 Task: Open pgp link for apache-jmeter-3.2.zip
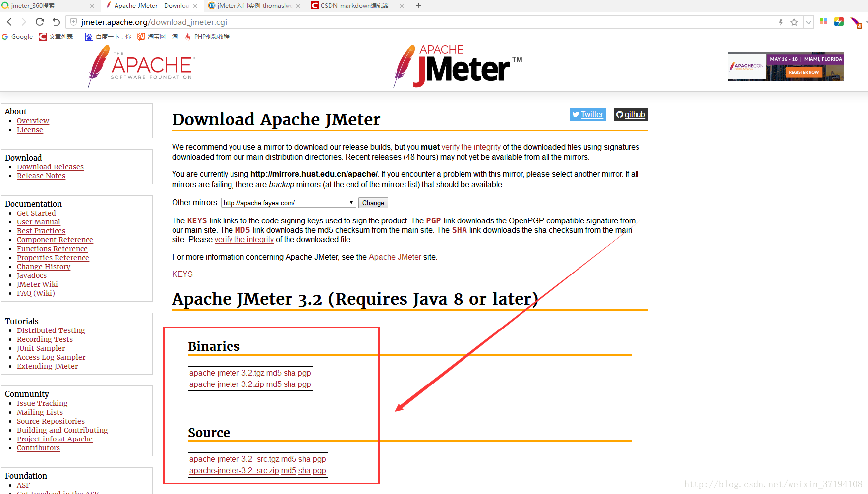pyautogui.click(x=304, y=384)
